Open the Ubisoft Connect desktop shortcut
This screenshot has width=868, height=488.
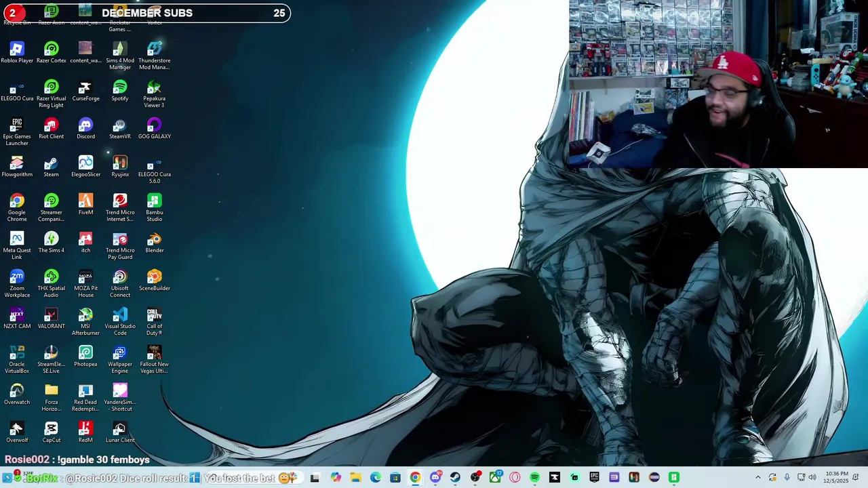120,283
